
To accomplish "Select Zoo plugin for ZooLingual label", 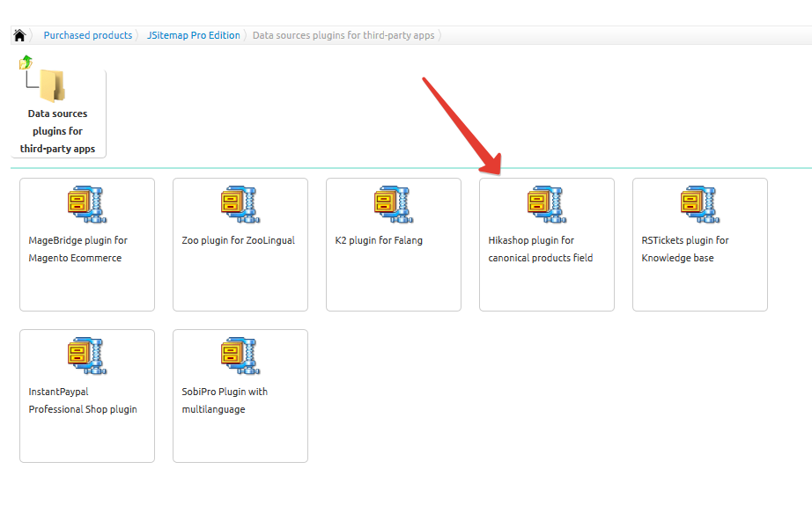I will 238,240.
